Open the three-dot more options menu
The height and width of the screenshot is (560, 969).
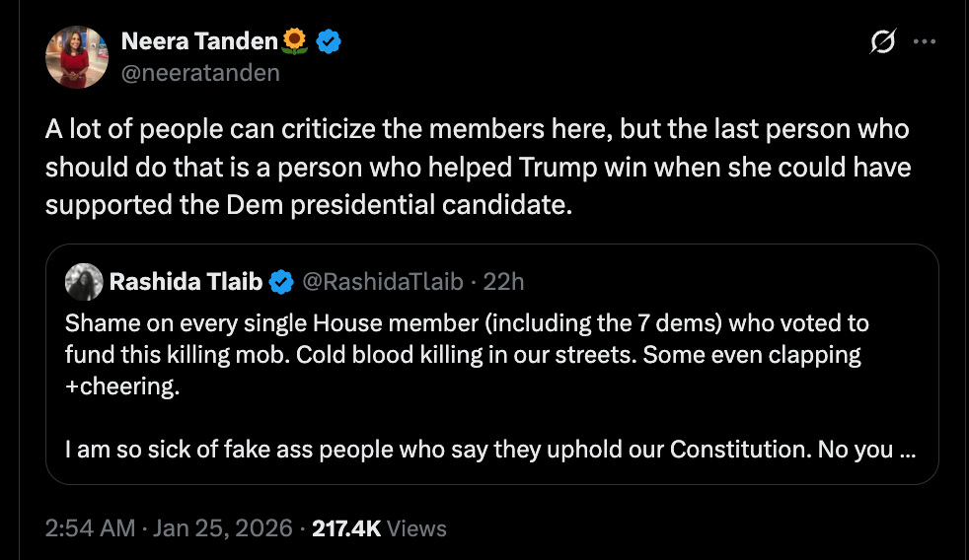coord(924,41)
